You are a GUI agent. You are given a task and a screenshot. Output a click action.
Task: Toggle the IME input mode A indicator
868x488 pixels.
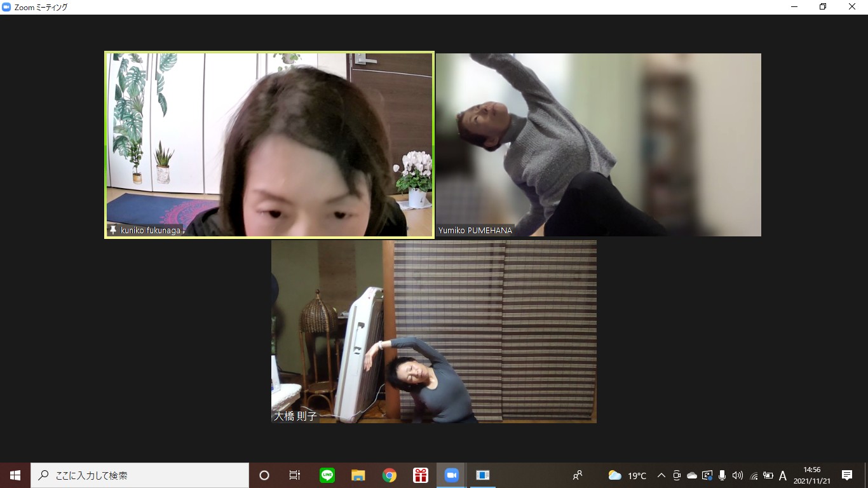point(783,475)
